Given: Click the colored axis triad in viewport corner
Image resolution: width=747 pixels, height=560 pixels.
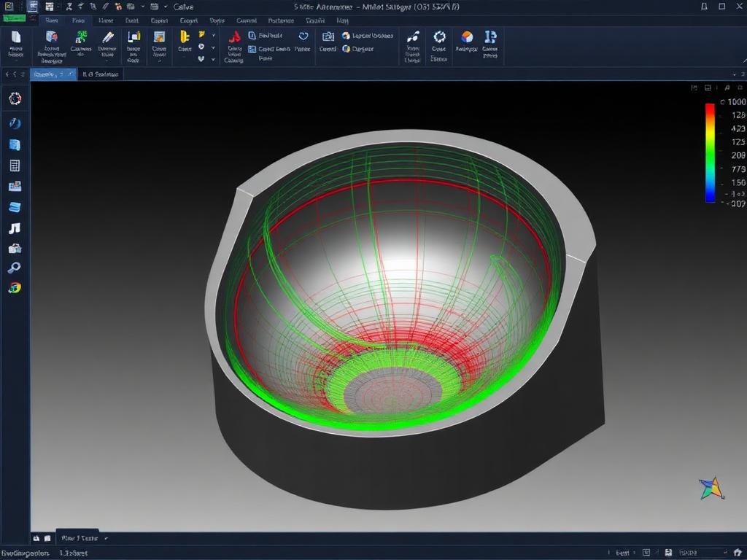Looking at the screenshot, I should 712,489.
